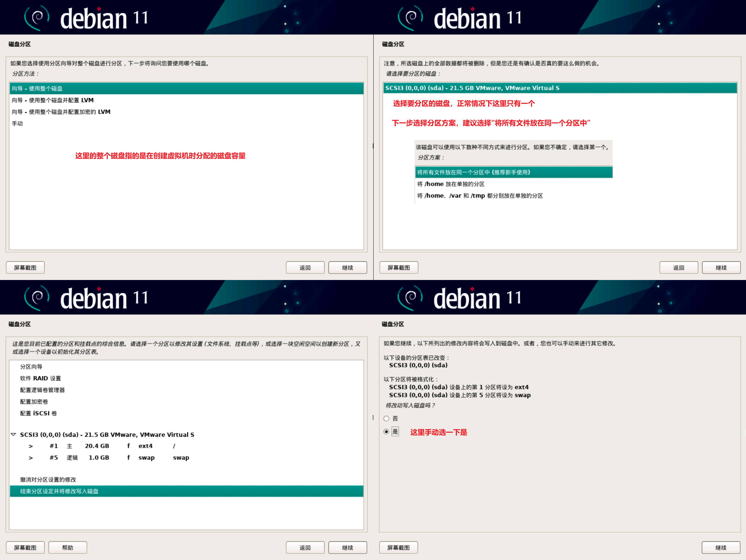This screenshot has height=560, width=746.
Task: Select '撤消对分区设置的修改' entry
Action: 187,479
